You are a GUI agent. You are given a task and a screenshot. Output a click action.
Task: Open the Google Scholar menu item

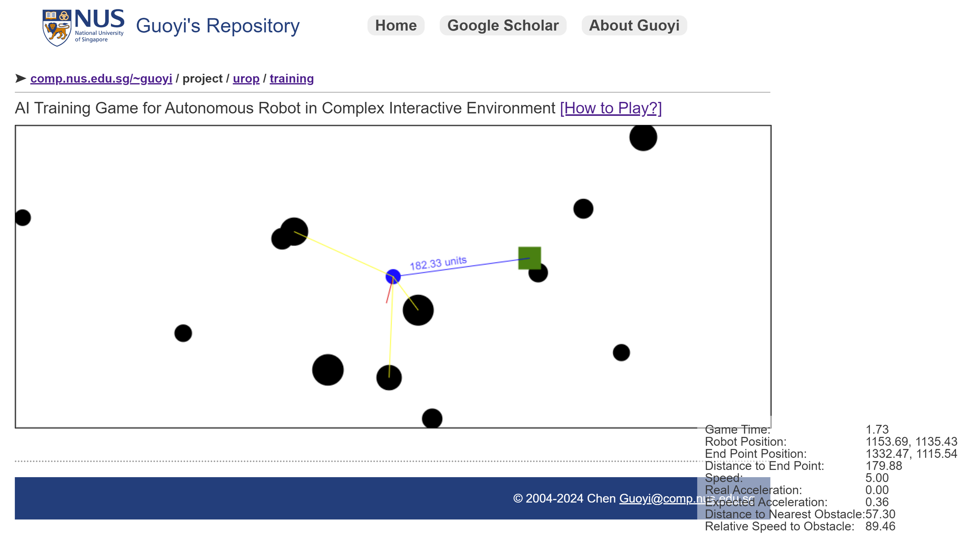[503, 26]
